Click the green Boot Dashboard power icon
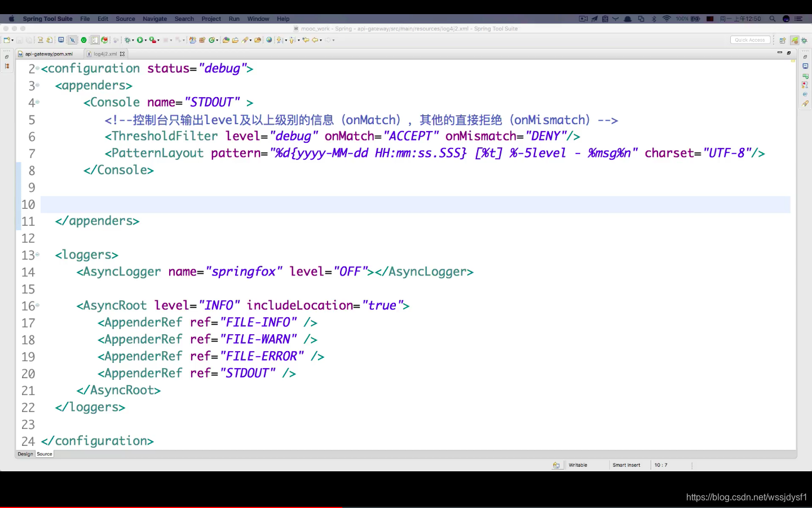The height and width of the screenshot is (508, 812). pyautogui.click(x=83, y=40)
